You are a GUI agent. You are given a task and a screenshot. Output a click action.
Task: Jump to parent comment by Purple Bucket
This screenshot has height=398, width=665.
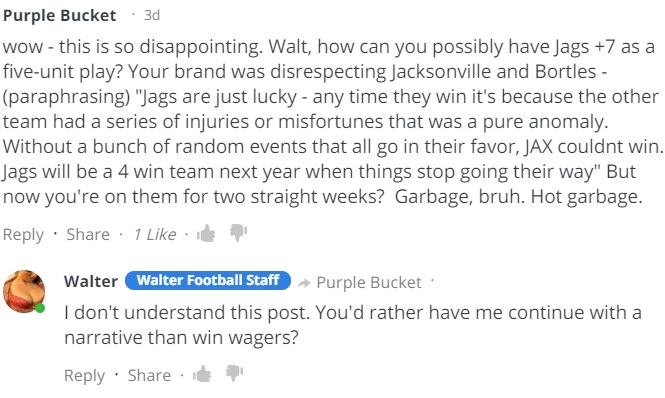coord(369,283)
